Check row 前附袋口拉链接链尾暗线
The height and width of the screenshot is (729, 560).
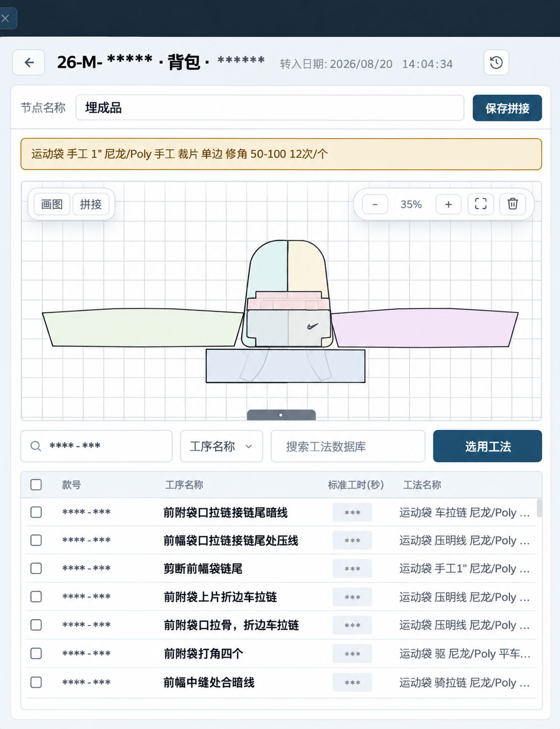click(x=36, y=512)
